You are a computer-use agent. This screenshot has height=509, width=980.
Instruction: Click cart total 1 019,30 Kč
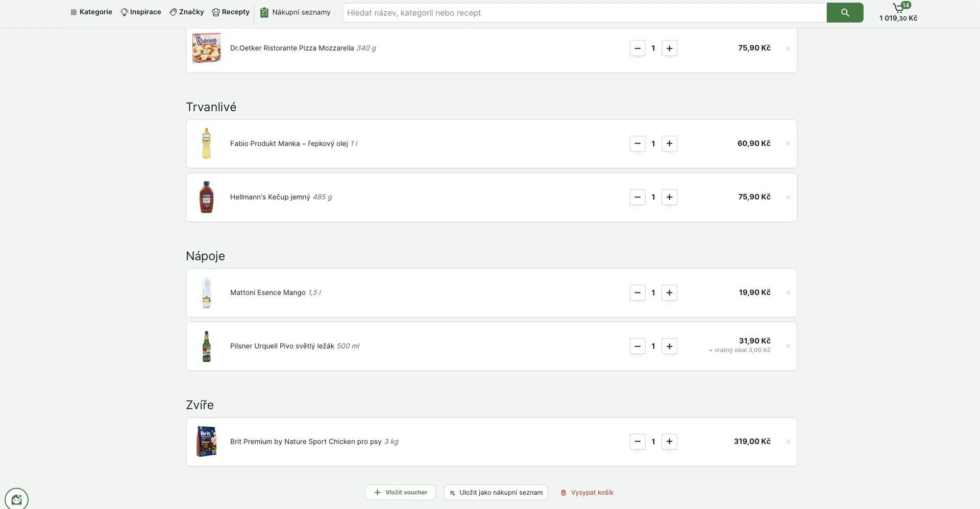click(898, 18)
